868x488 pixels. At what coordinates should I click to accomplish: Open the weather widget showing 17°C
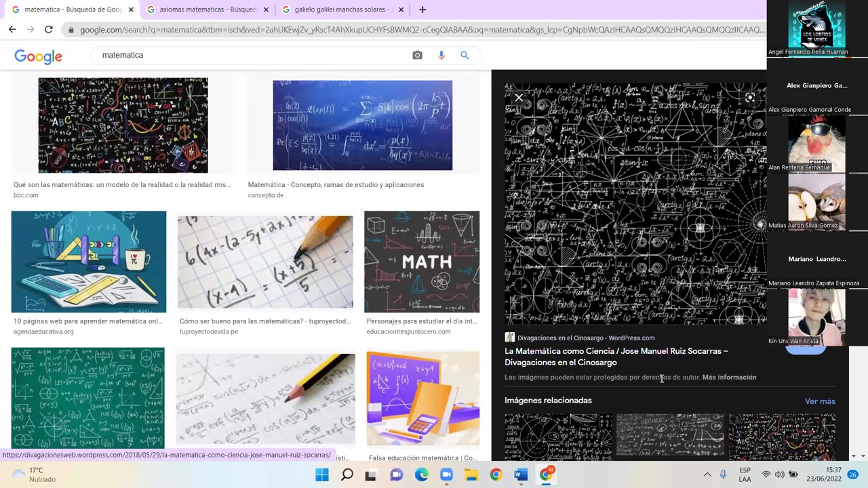(x=34, y=474)
